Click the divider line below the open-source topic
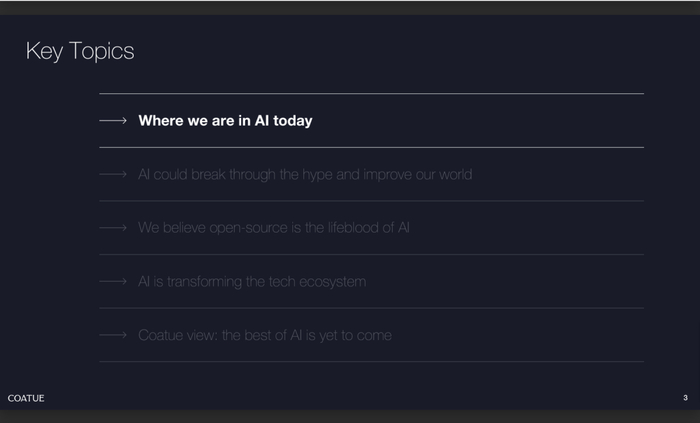700x423 pixels. pyautogui.click(x=371, y=254)
